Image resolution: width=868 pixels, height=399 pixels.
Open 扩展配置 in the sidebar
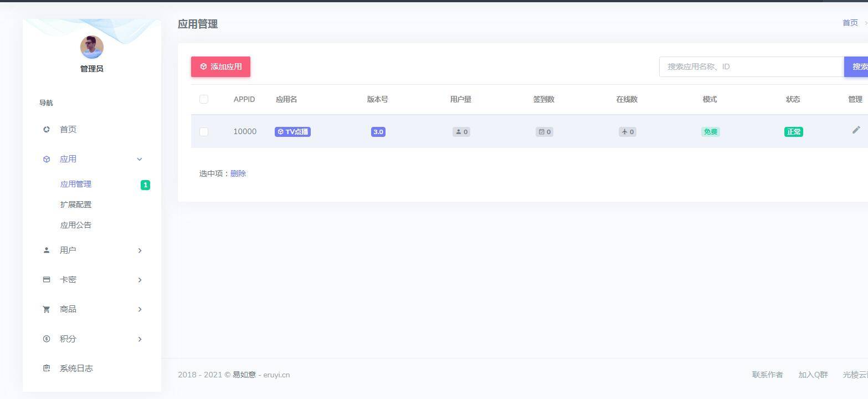[76, 204]
